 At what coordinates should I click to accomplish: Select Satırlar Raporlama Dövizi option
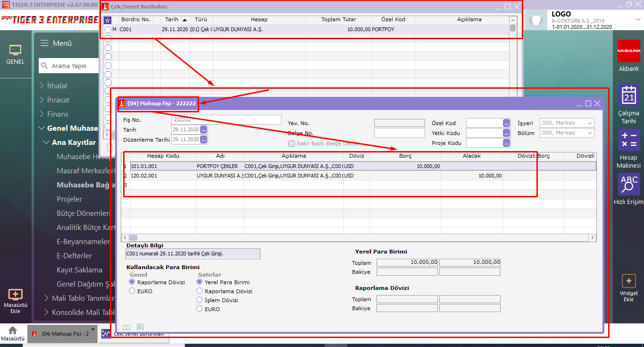coord(200,291)
